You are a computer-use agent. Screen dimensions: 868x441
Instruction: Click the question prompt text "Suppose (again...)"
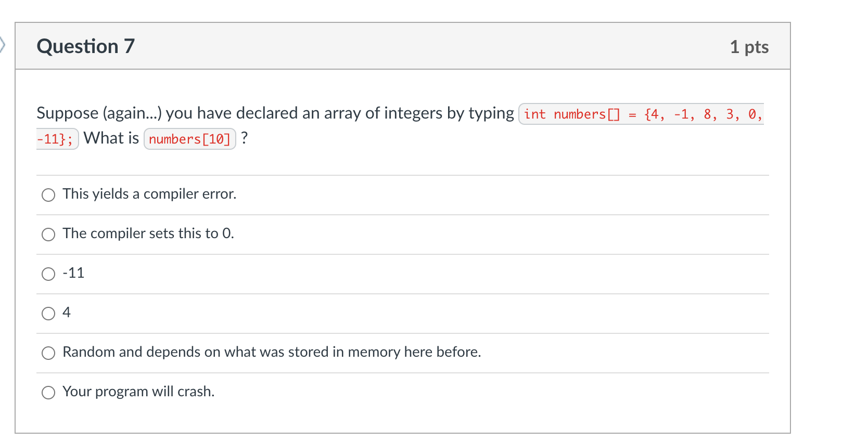(x=208, y=113)
